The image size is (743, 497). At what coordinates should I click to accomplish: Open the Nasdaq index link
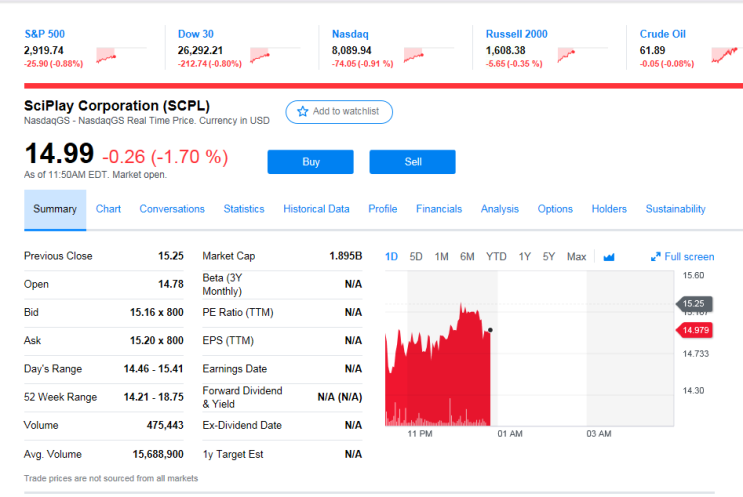(350, 34)
